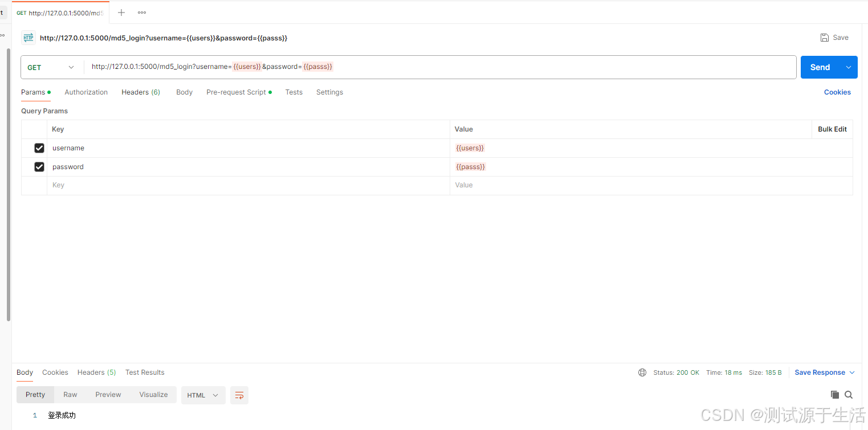Open more options with the ellipsis icon
Viewport: 868px width, 430px height.
tap(141, 12)
